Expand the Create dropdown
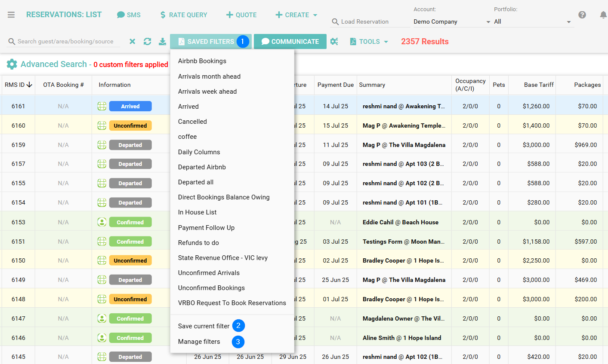The width and height of the screenshot is (608, 364). click(296, 15)
